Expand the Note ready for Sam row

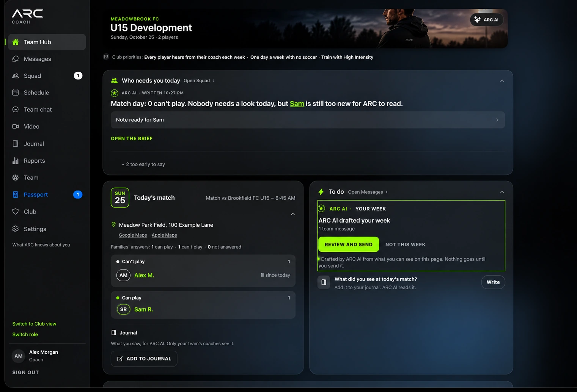(308, 120)
